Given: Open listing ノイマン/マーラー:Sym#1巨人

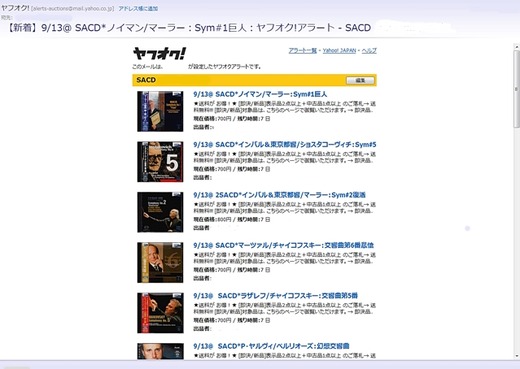Looking at the screenshot, I should [260, 94].
